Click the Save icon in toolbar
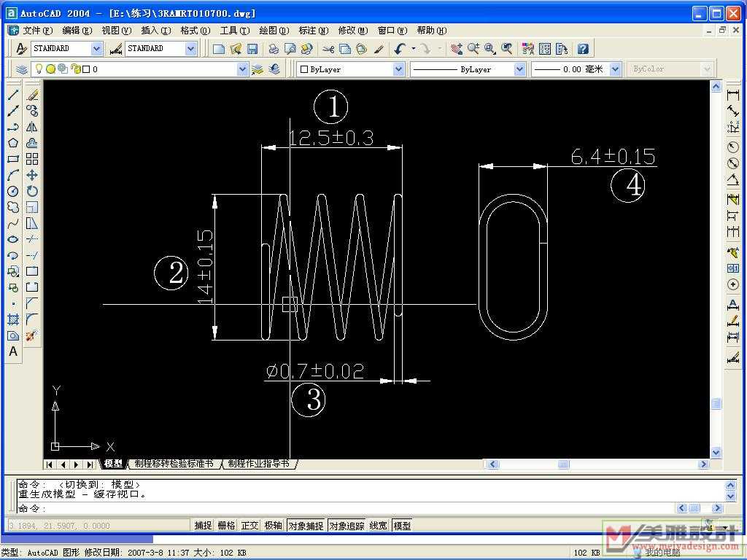 pyautogui.click(x=252, y=49)
